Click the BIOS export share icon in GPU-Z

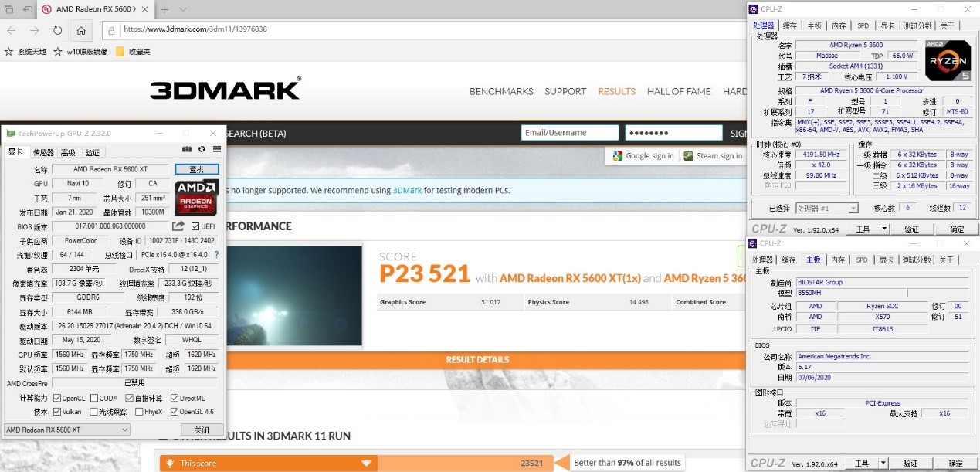[x=178, y=226]
